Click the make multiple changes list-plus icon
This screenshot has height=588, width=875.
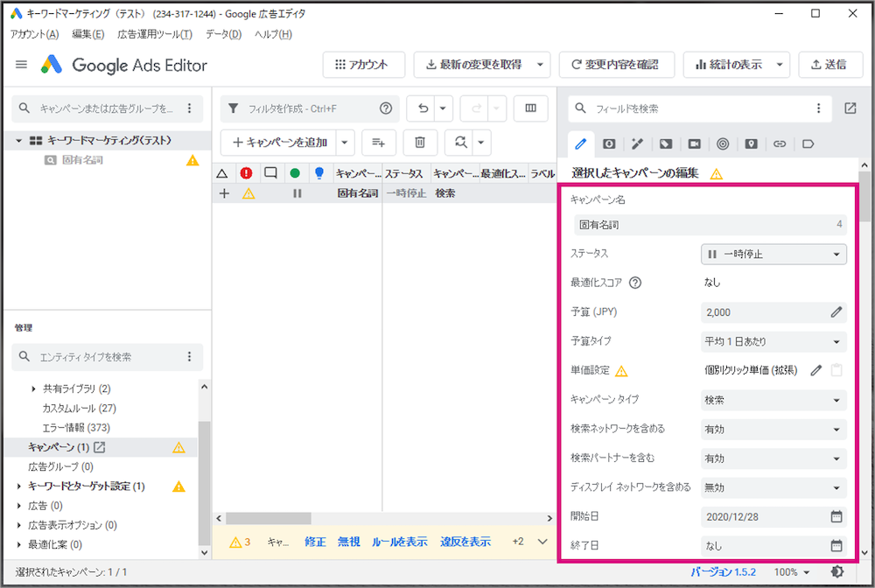tap(378, 143)
